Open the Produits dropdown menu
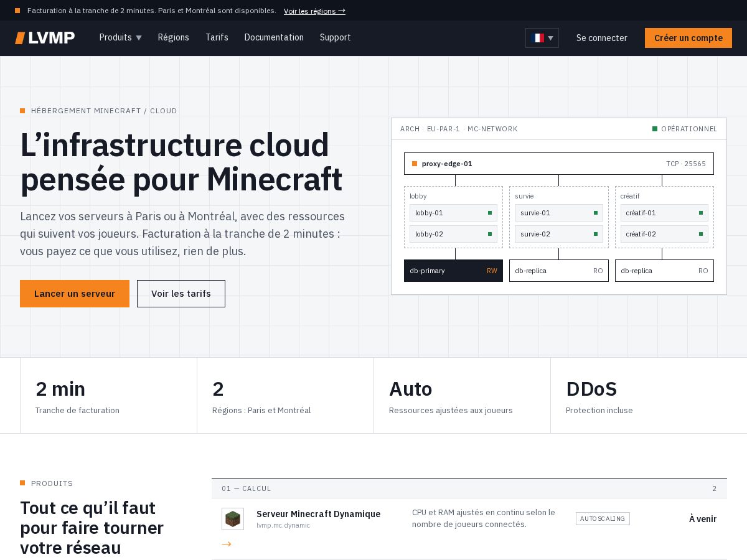 tap(120, 37)
